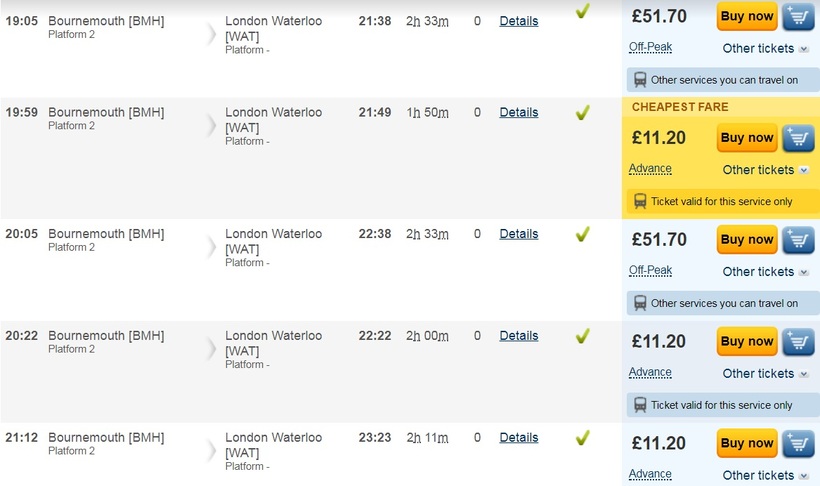The height and width of the screenshot is (486, 820).
Task: Open Details for the 19:05 service
Action: (x=518, y=21)
